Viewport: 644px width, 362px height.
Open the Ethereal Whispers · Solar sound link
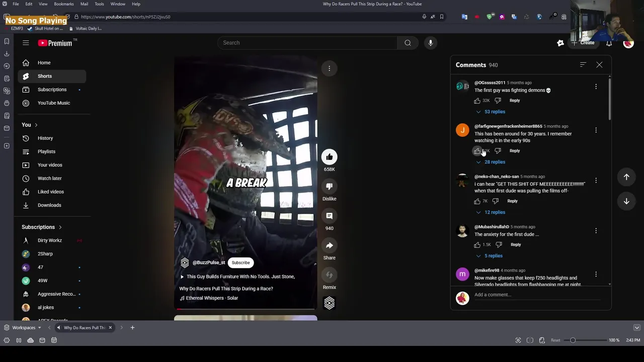[x=212, y=298]
